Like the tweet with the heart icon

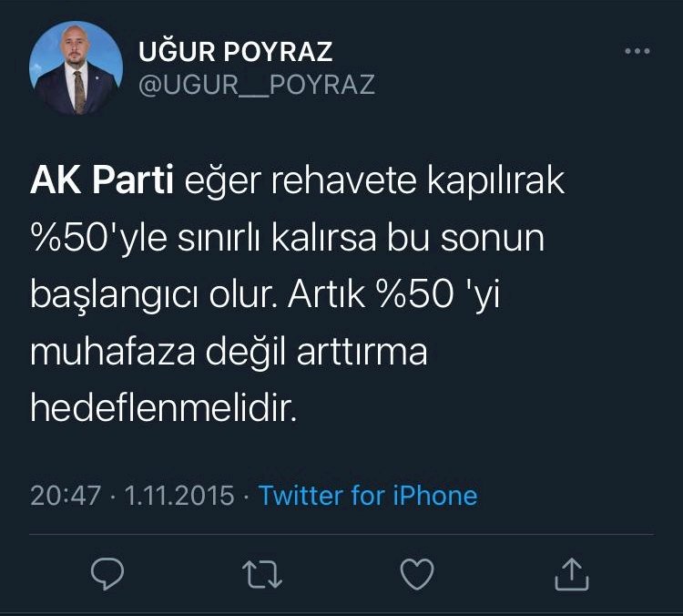click(417, 574)
